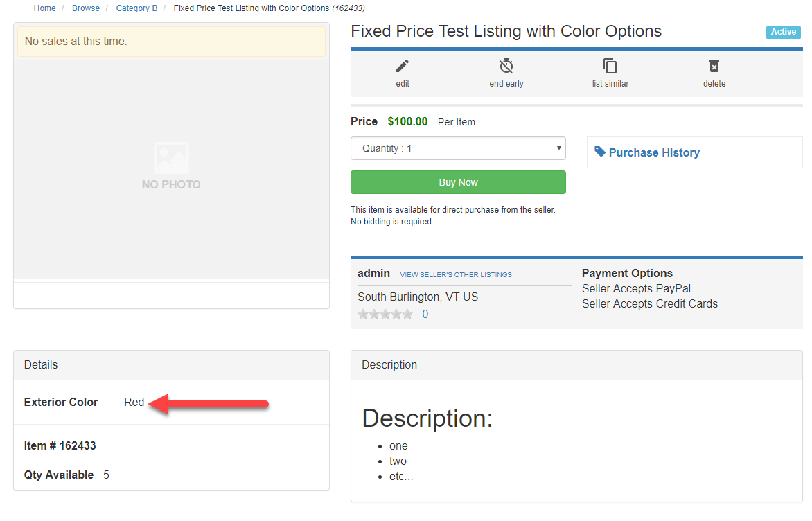
Task: Click the breadcrumb current listing title
Action: 270,8
